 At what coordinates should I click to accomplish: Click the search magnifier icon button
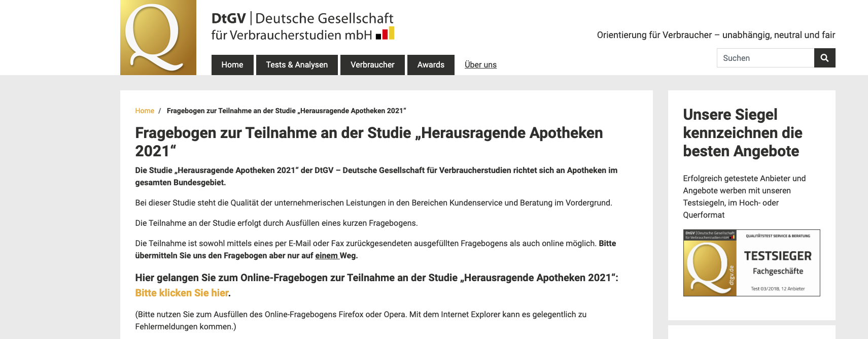coord(824,58)
